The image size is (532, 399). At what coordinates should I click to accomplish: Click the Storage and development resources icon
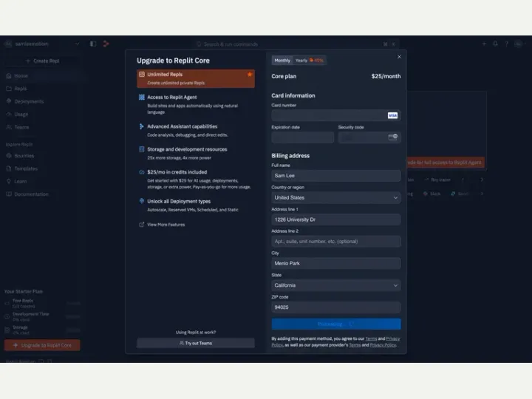point(141,149)
